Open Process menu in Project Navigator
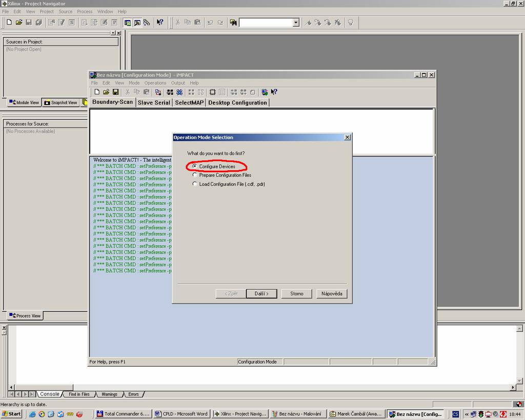 (x=85, y=11)
